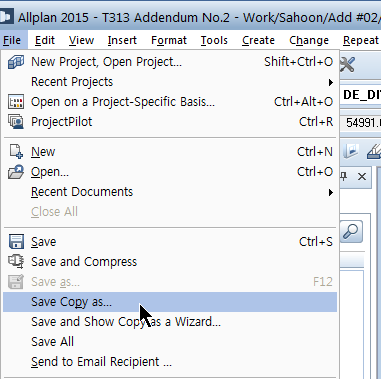
Task: Pin the side panel with the pushpin icon
Action: point(344,176)
